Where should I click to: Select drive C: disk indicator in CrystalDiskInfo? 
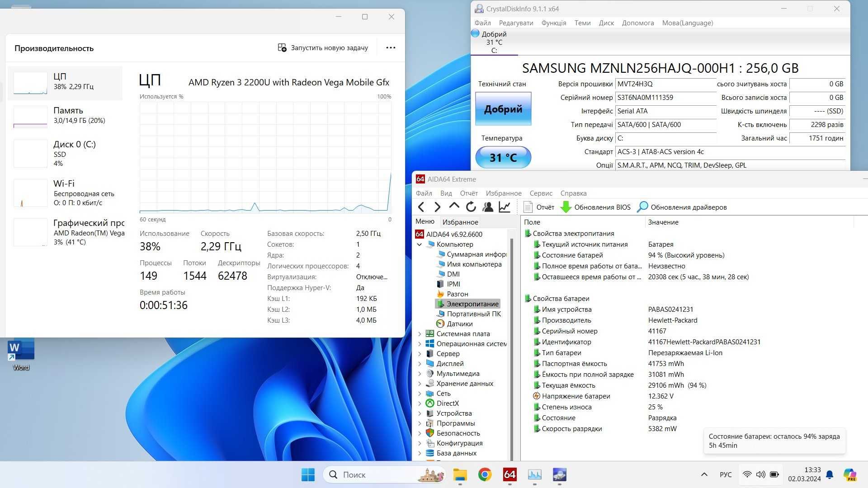click(x=494, y=42)
